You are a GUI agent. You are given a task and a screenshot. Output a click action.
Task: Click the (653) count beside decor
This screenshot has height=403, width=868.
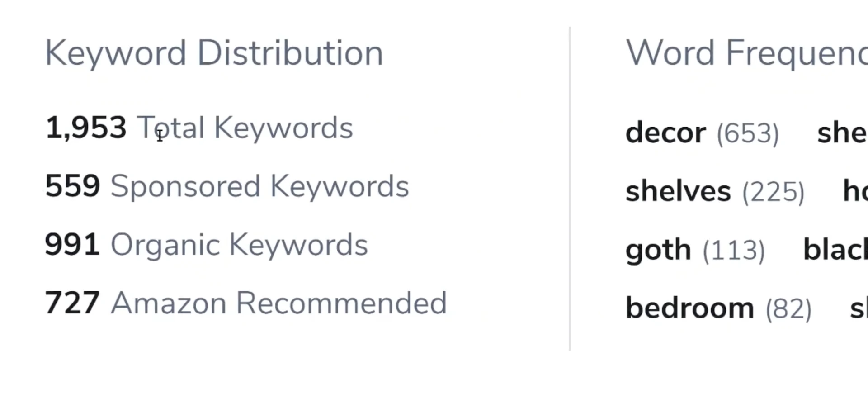click(x=748, y=134)
